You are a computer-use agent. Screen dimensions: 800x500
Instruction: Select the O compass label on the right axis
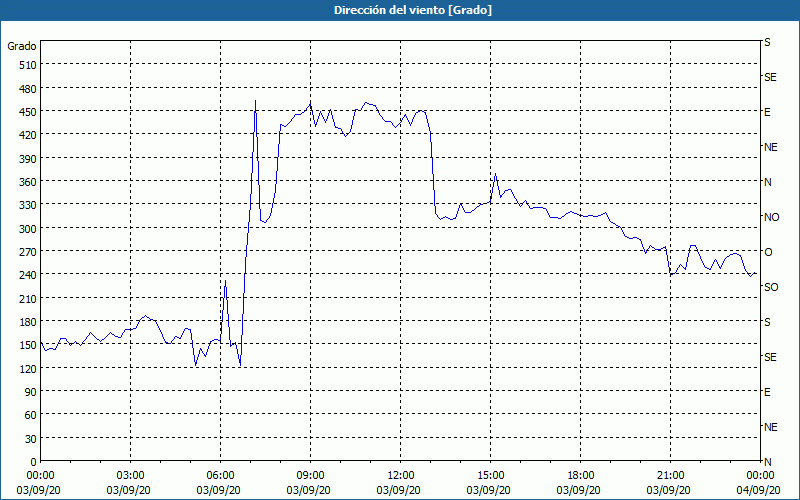coord(768,252)
